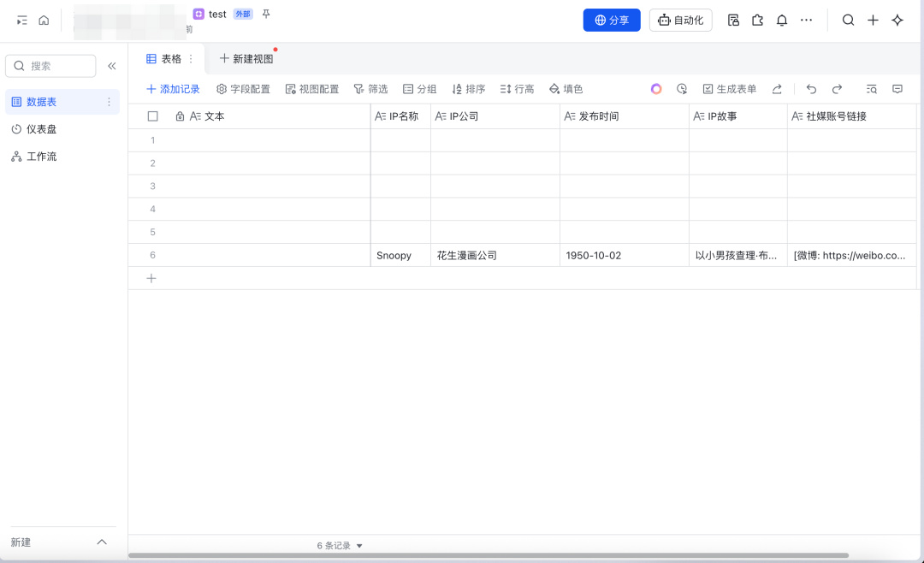Click the IP故事 column header

pyautogui.click(x=737, y=116)
